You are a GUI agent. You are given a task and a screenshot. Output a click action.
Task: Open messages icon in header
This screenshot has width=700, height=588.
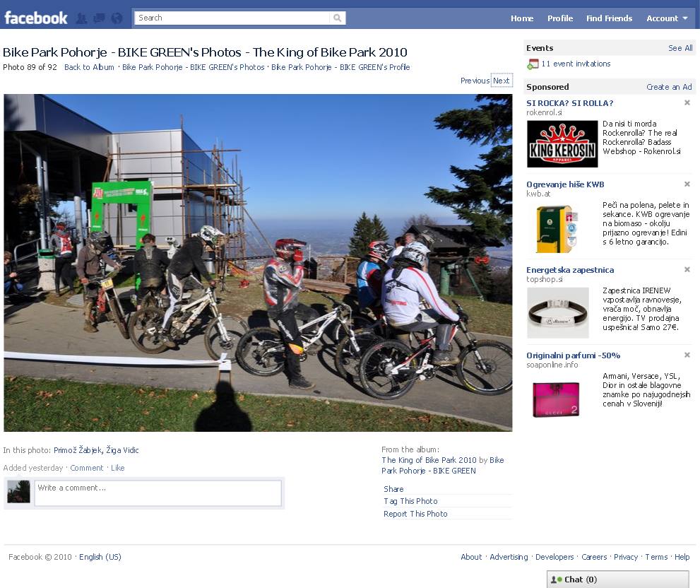pyautogui.click(x=99, y=18)
